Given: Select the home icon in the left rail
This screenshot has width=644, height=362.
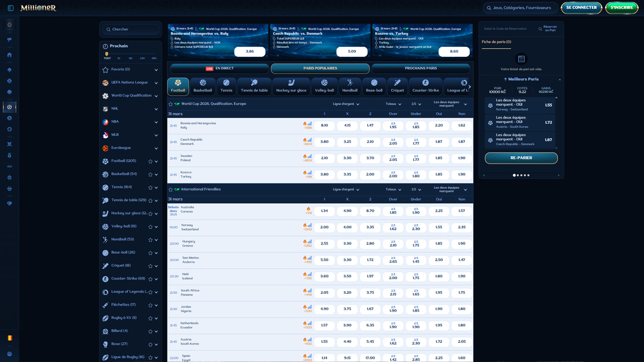Looking at the screenshot, I should click(x=10, y=55).
